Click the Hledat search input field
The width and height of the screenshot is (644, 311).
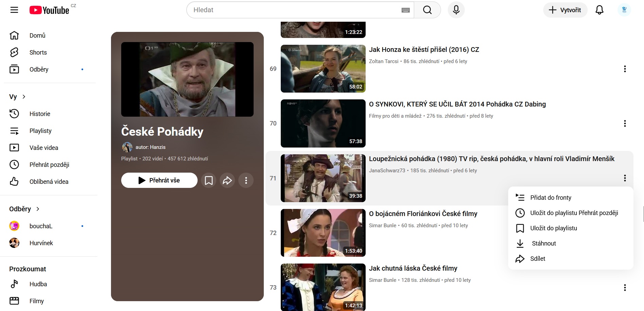[x=295, y=10]
